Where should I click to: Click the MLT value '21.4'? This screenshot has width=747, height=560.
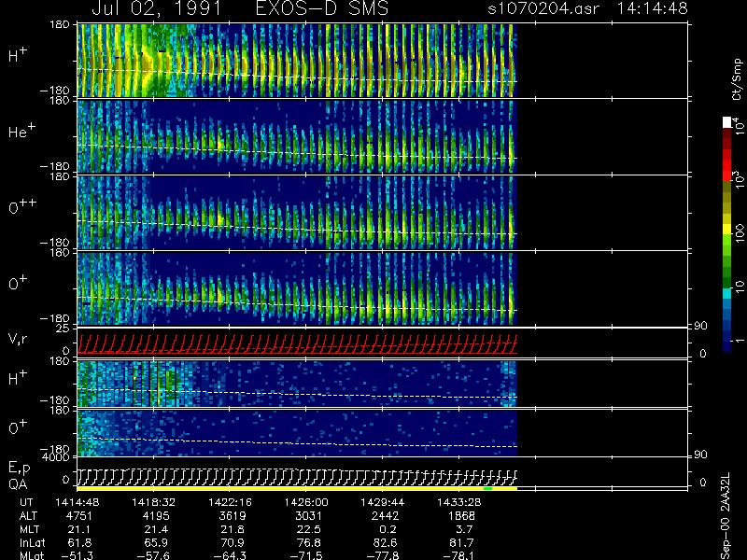158,529
